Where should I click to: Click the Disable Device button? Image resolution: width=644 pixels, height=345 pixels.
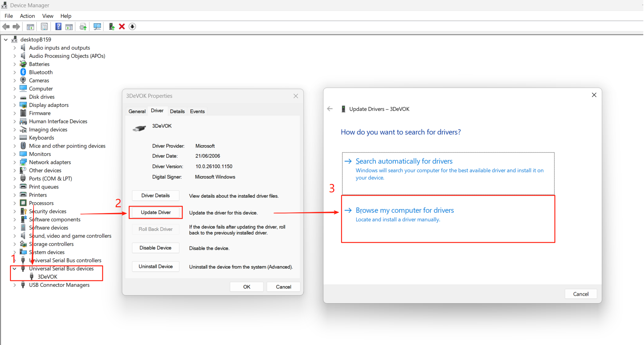pos(156,248)
